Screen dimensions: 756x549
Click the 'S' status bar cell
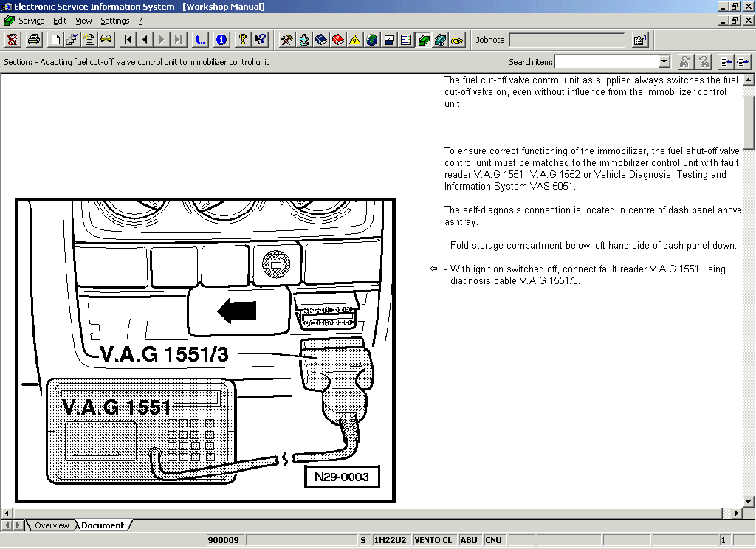click(363, 540)
